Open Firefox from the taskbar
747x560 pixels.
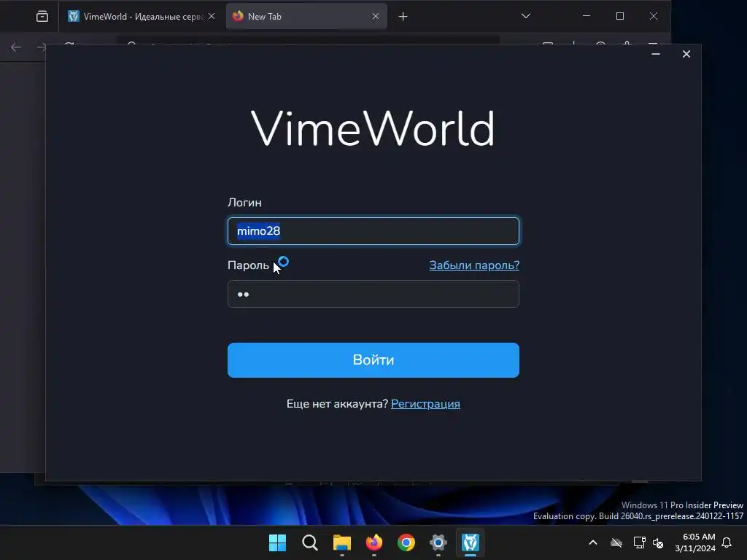pyautogui.click(x=374, y=542)
